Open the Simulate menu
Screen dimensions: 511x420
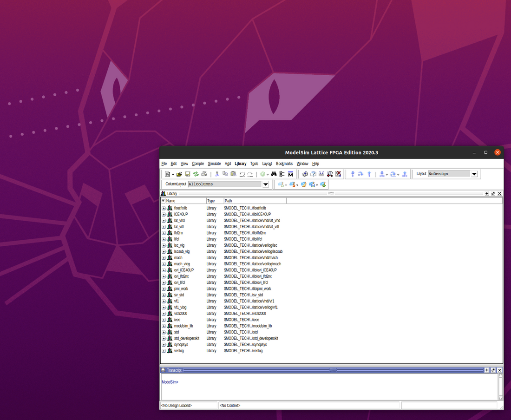214,164
